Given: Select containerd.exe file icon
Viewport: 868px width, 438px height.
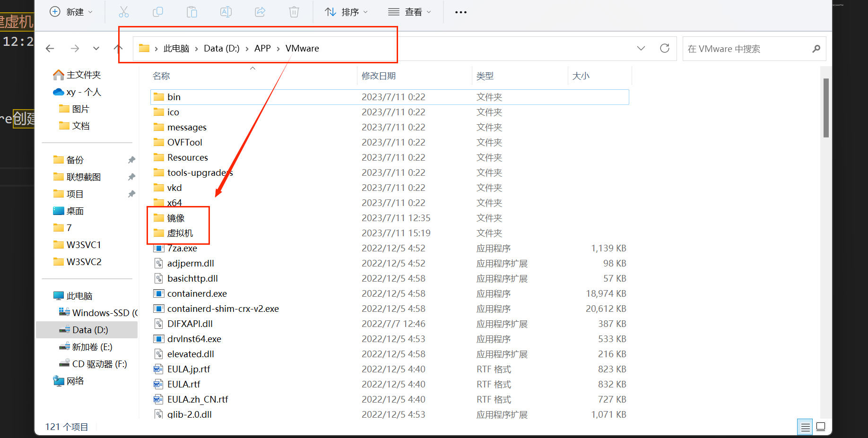Looking at the screenshot, I should pos(159,293).
